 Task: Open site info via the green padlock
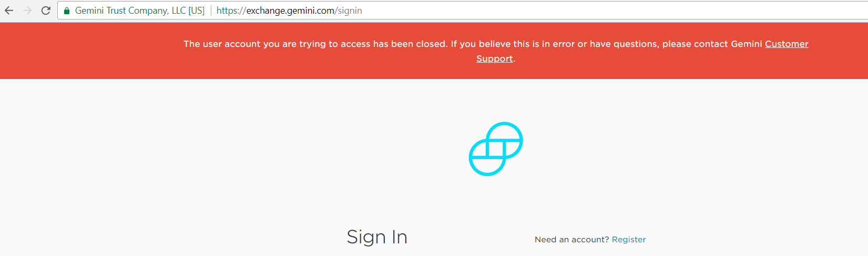coord(67,11)
